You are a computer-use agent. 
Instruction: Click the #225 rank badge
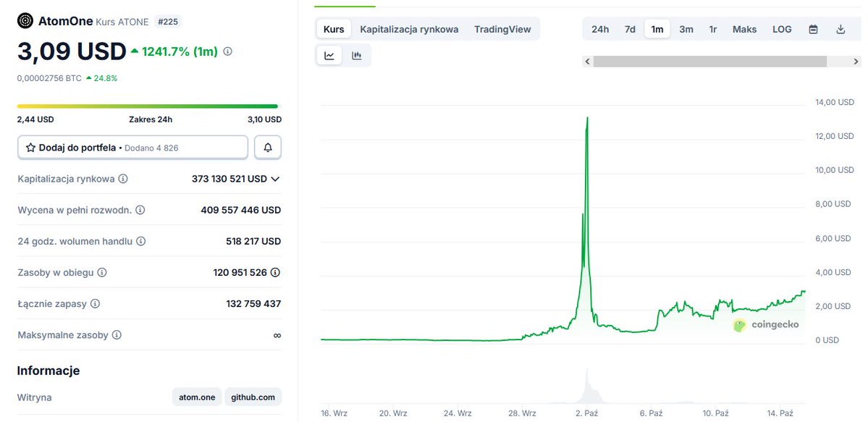tap(168, 22)
